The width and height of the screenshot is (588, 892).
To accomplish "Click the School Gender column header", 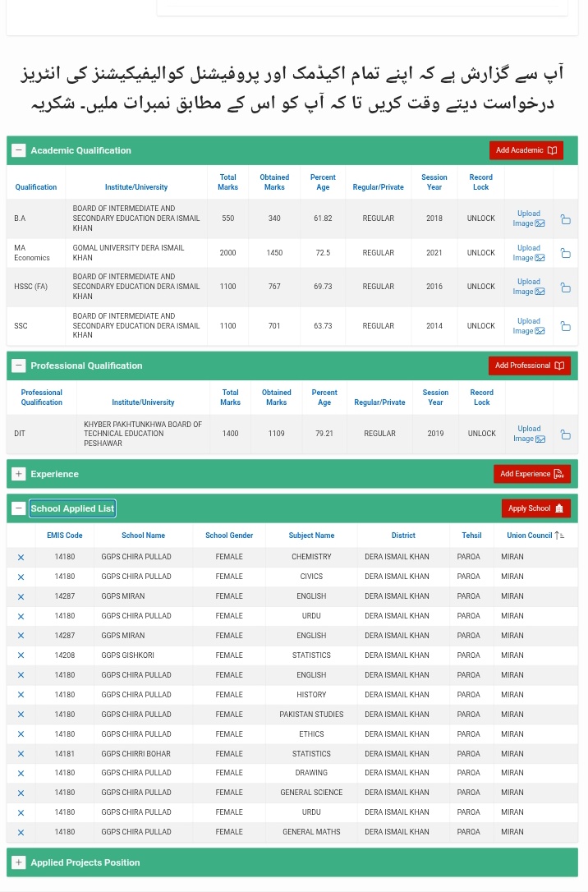I will point(229,536).
